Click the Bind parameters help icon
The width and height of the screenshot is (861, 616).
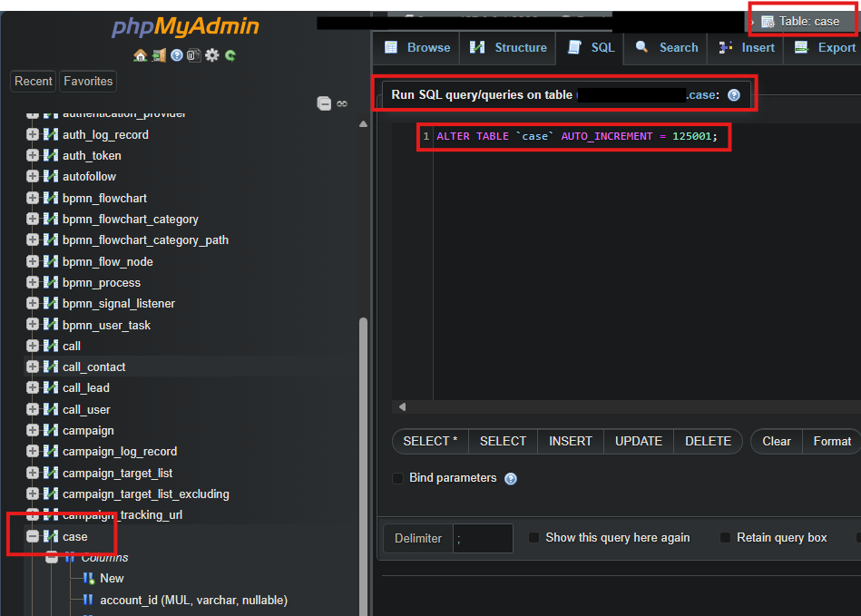coord(511,479)
